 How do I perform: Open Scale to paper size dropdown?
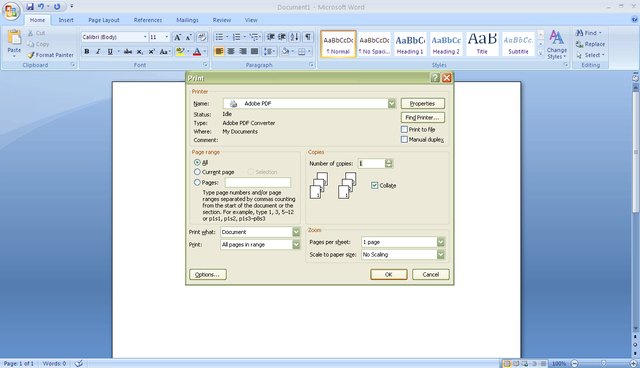(441, 254)
